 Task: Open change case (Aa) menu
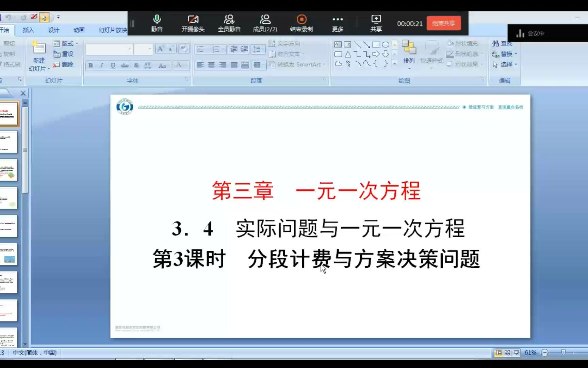pos(162,65)
